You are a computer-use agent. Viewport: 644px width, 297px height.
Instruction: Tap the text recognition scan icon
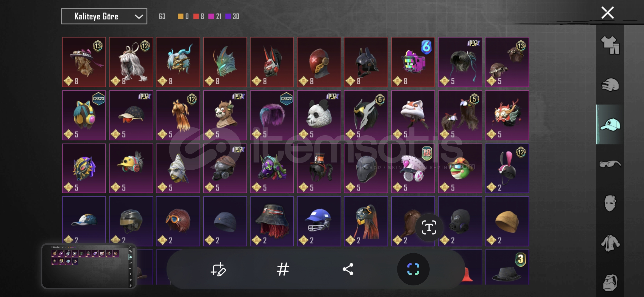point(429,227)
